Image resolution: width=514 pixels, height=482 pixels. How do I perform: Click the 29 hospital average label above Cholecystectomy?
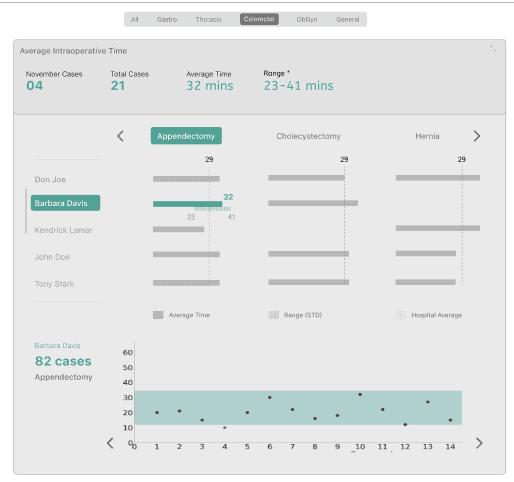tap(344, 159)
